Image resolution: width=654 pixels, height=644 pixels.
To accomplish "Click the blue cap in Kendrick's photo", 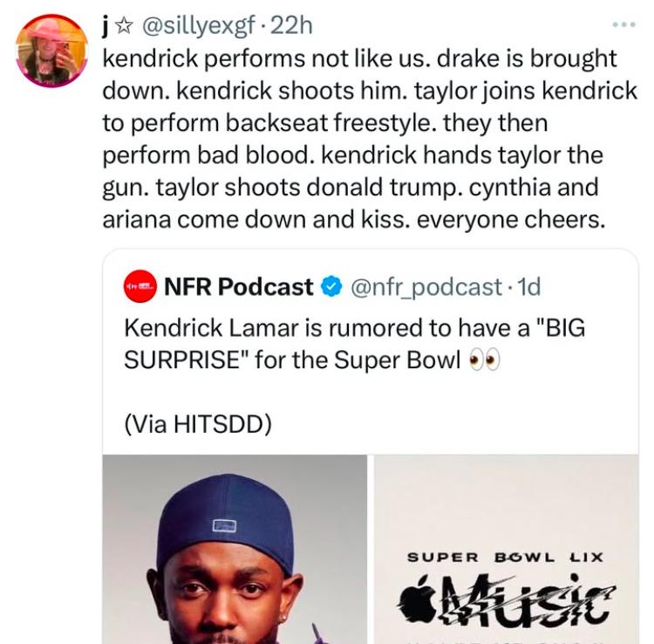I will click(226, 519).
